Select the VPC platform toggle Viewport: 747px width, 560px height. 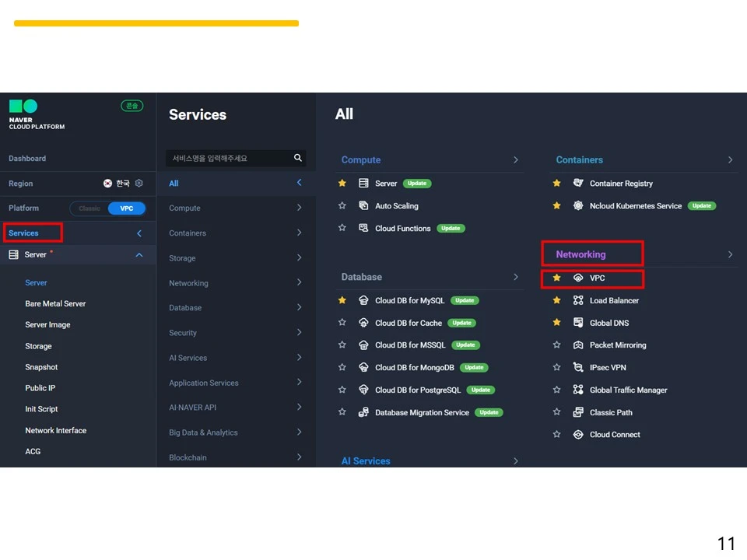[126, 208]
